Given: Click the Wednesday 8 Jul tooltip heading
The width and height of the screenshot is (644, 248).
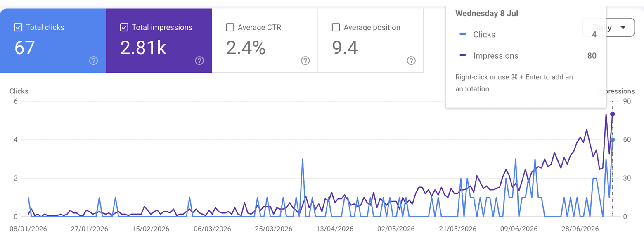Looking at the screenshot, I should [487, 13].
